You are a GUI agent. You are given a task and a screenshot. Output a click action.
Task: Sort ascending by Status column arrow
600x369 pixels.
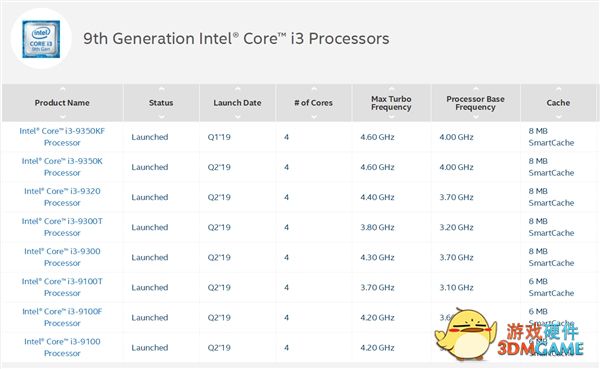pos(161,89)
